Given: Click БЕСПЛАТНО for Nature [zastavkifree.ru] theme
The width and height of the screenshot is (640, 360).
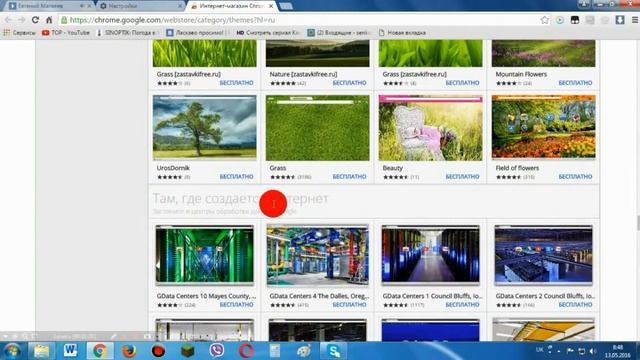Looking at the screenshot, I should (349, 83).
